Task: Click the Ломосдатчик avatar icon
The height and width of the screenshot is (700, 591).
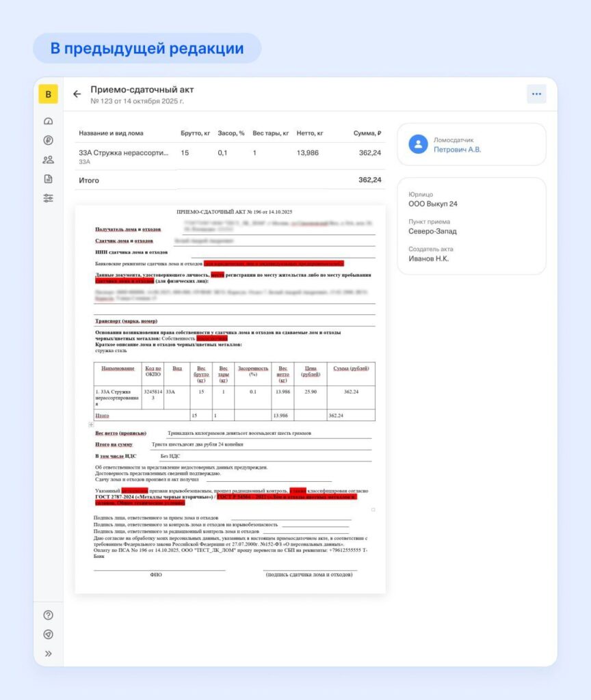Action: 418,144
